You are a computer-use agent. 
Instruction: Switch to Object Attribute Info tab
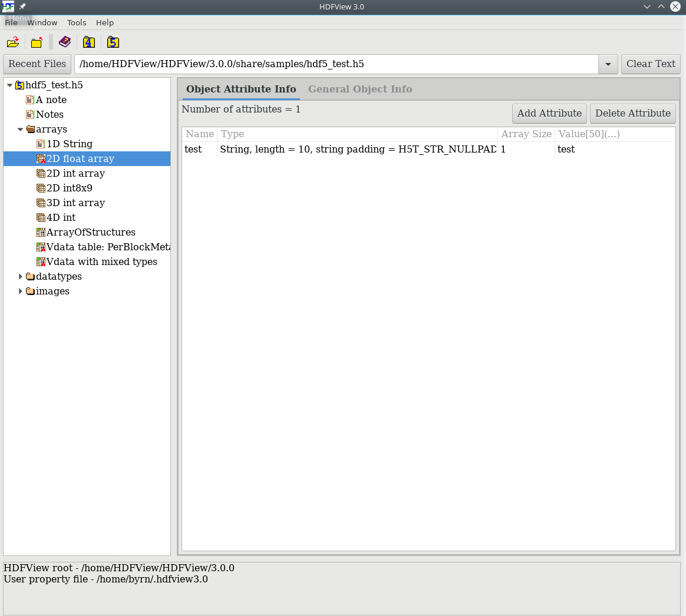241,89
